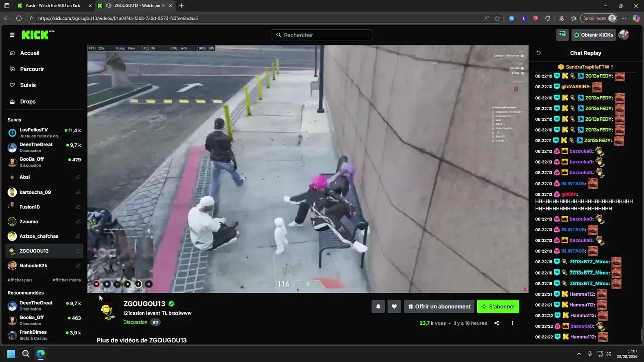644x362 pixels.
Task: Click the gfcYASSINE chat username
Action: click(576, 87)
